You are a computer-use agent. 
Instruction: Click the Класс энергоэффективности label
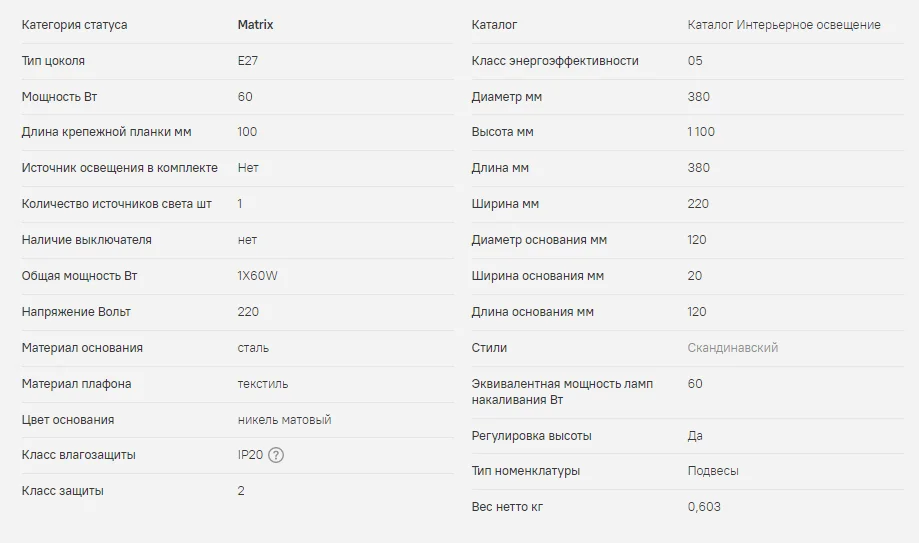coord(555,61)
